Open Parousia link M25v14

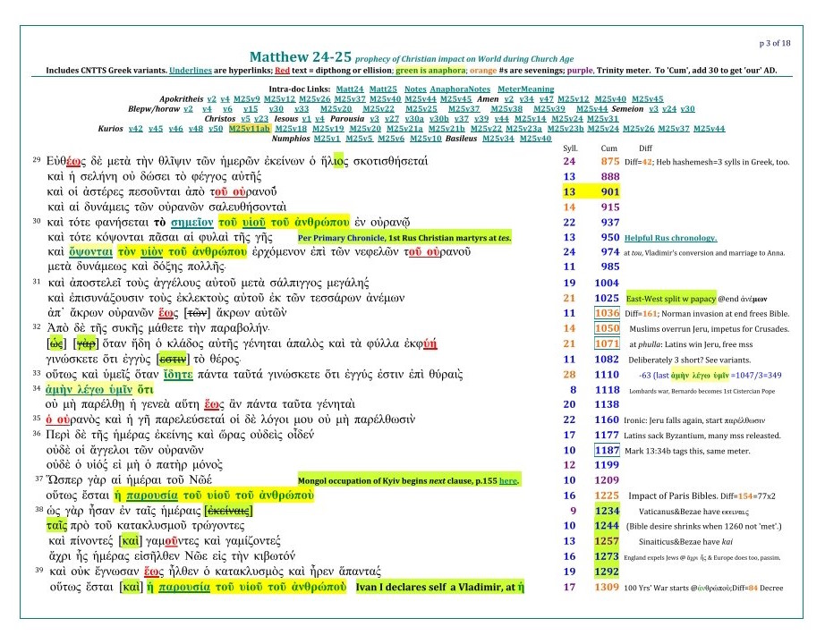point(531,119)
